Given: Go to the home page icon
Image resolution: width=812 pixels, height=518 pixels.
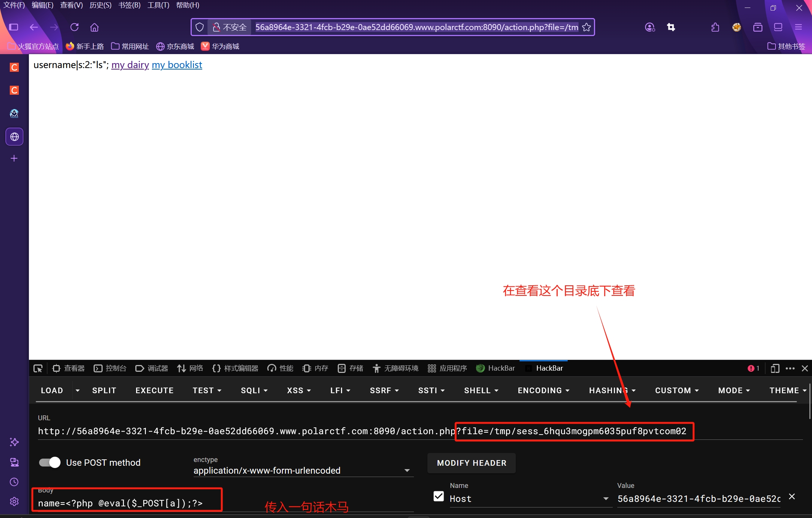Looking at the screenshot, I should tap(94, 27).
